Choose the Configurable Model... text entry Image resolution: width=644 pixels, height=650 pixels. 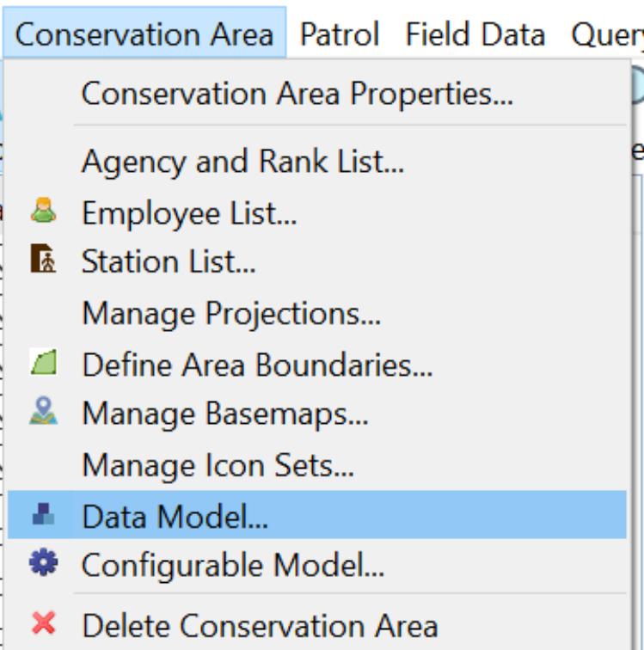(232, 565)
